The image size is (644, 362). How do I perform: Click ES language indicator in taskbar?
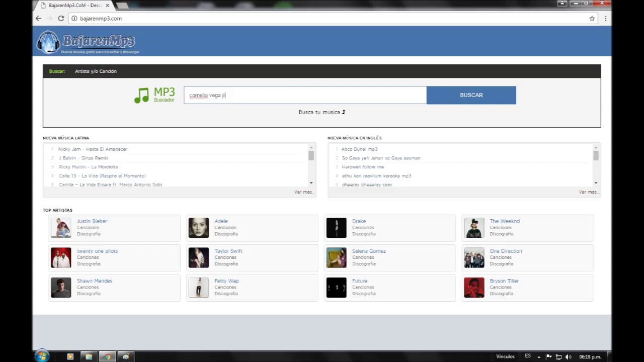click(528, 356)
